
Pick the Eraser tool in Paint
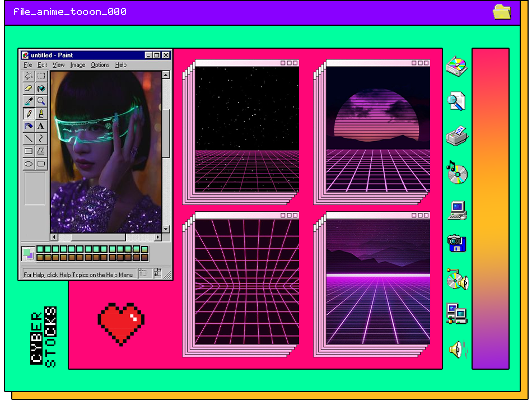click(29, 89)
